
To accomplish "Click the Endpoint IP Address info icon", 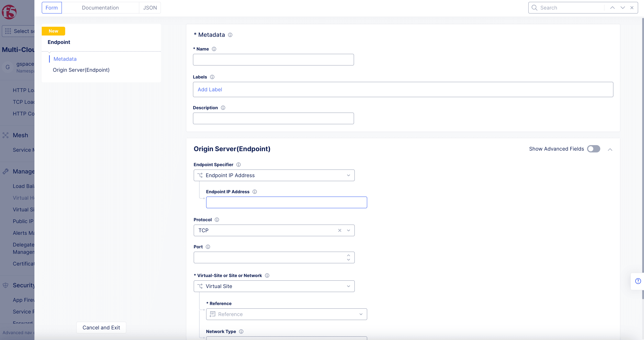I will [254, 192].
